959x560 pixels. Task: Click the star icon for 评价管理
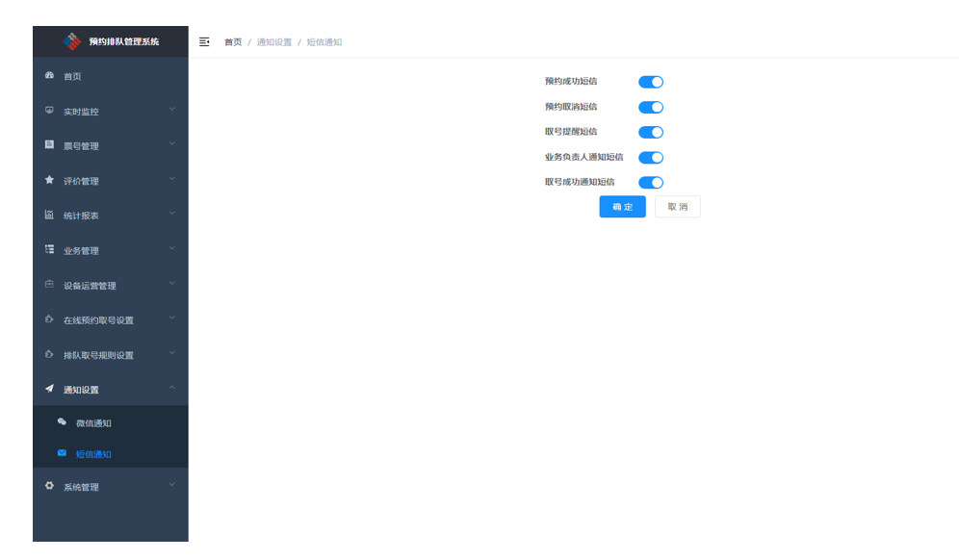pos(49,180)
